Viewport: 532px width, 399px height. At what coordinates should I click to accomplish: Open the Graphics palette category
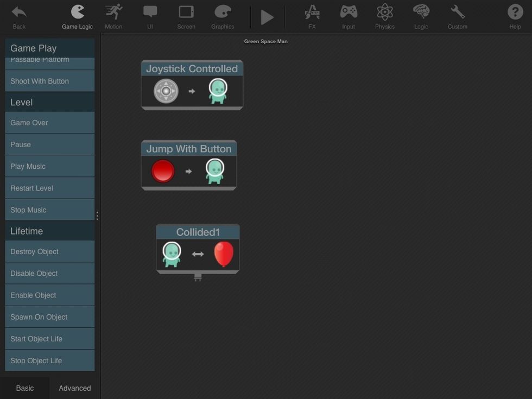pyautogui.click(x=223, y=16)
